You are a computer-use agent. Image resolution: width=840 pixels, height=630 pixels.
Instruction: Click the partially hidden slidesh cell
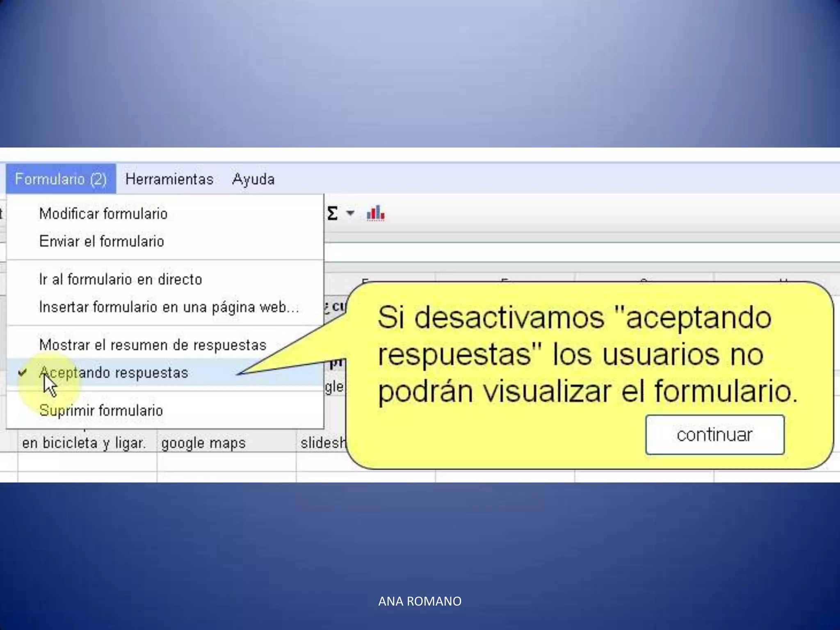[x=322, y=443]
